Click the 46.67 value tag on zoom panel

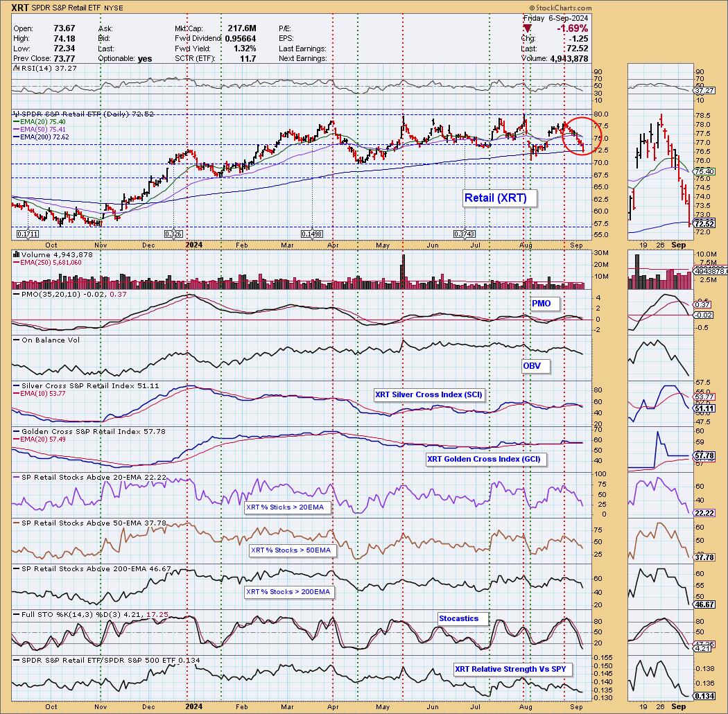(x=704, y=604)
